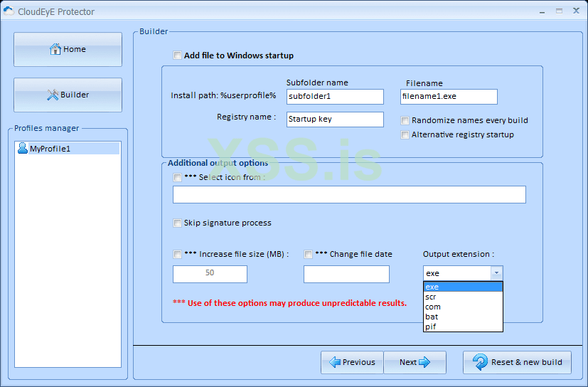Screen dimensions: 588x387
Task: Choose com in the extension list
Action: tap(463, 307)
